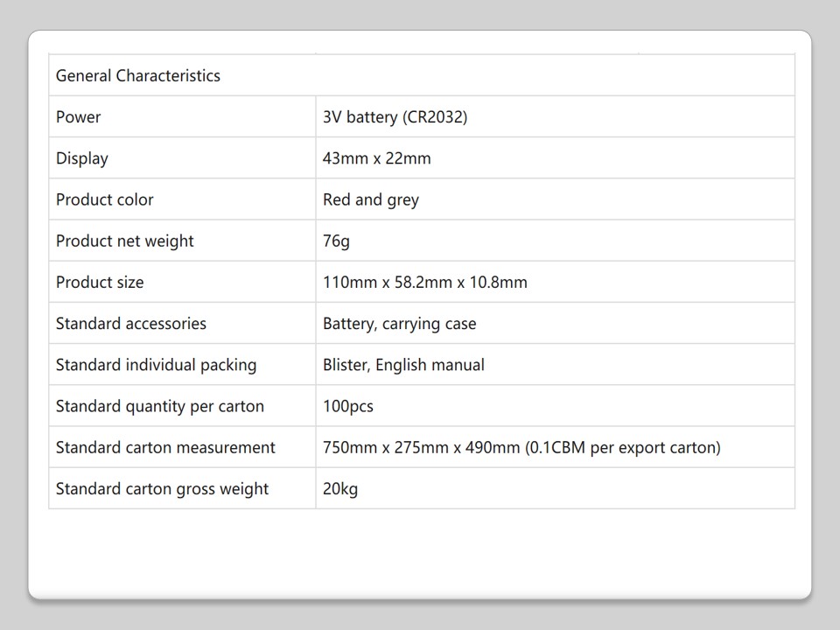Click the General Characteristics header row
Image resolution: width=840 pixels, height=630 pixels.
(138, 75)
